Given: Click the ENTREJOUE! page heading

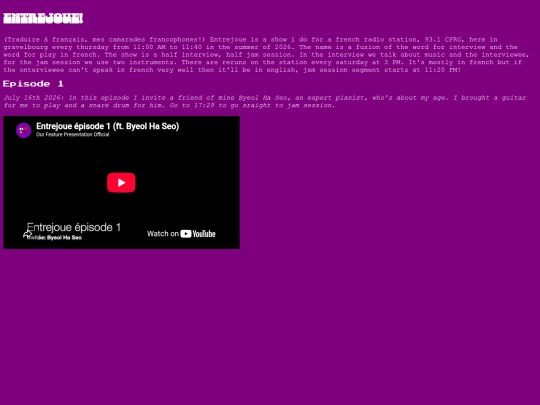Looking at the screenshot, I should tap(43, 19).
